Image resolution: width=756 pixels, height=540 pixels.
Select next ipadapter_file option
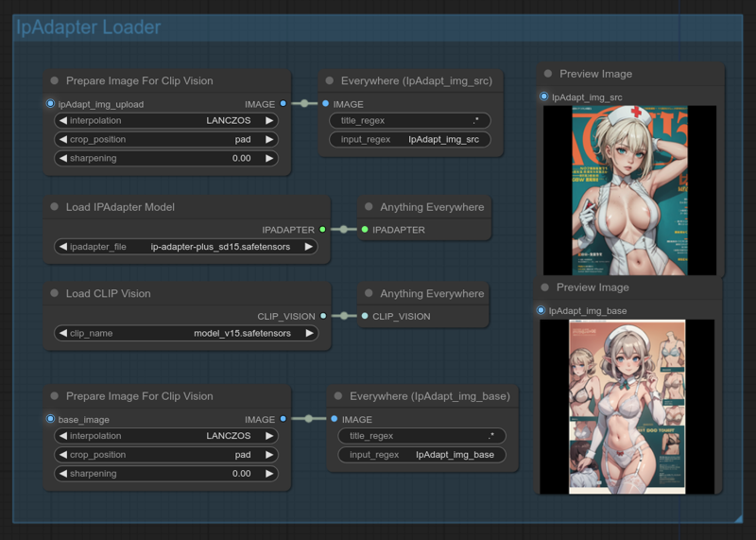(309, 247)
